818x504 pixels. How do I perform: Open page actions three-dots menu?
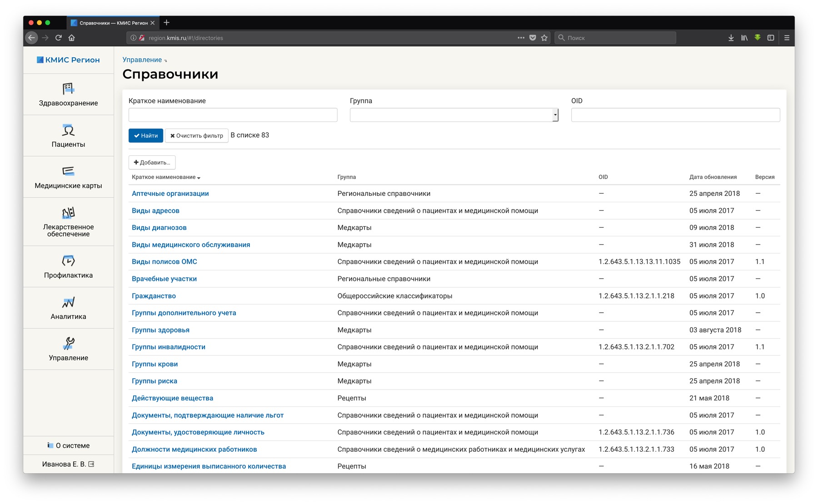click(x=521, y=38)
